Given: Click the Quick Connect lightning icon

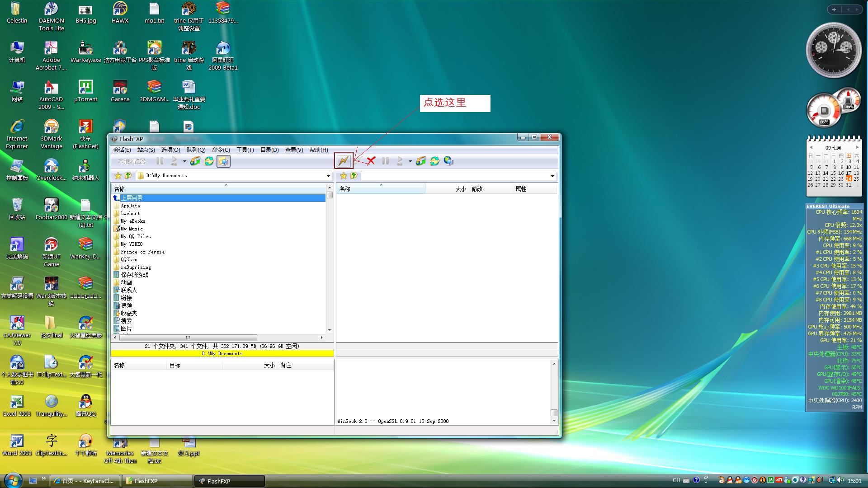Looking at the screenshot, I should 344,161.
